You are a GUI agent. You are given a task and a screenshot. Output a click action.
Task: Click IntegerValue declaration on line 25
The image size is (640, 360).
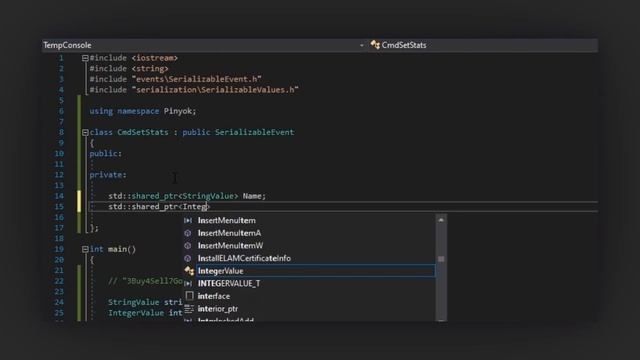click(x=136, y=313)
